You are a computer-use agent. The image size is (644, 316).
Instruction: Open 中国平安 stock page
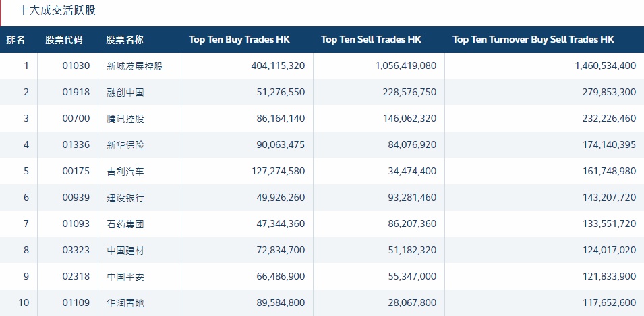[125, 277]
